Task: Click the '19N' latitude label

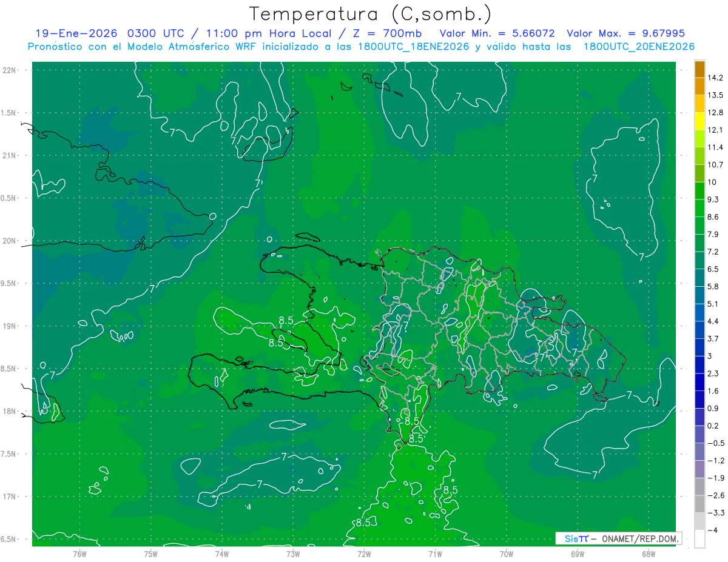Action: 10,326
